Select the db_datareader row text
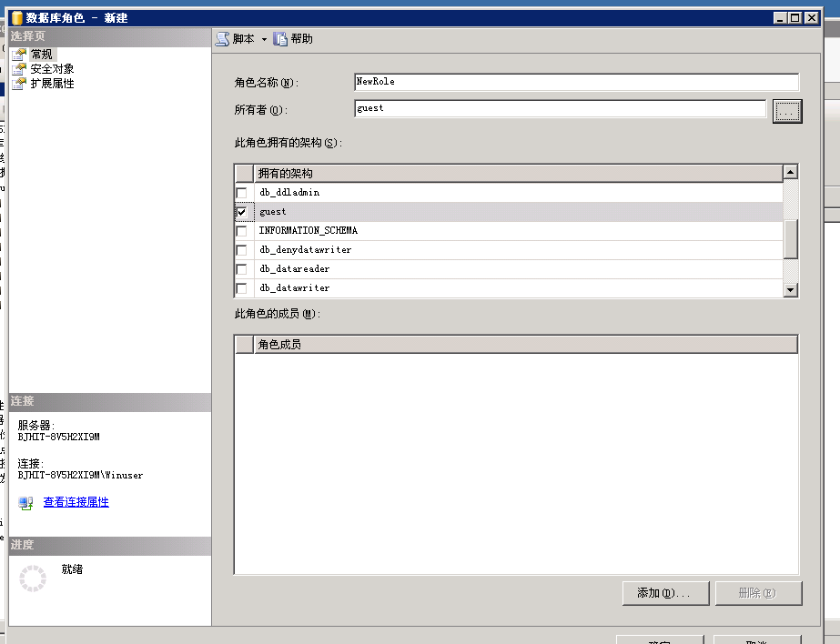Viewport: 840px width, 644px height. click(x=294, y=269)
